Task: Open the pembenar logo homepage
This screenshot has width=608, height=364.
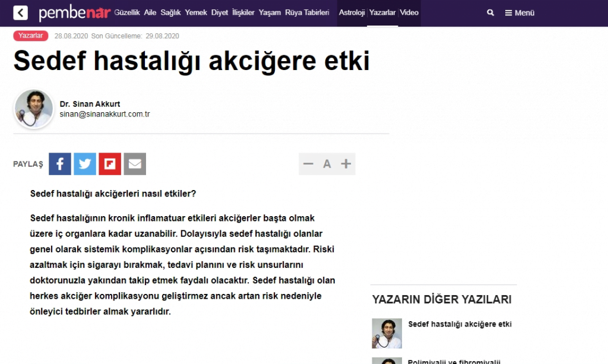Action: click(74, 13)
